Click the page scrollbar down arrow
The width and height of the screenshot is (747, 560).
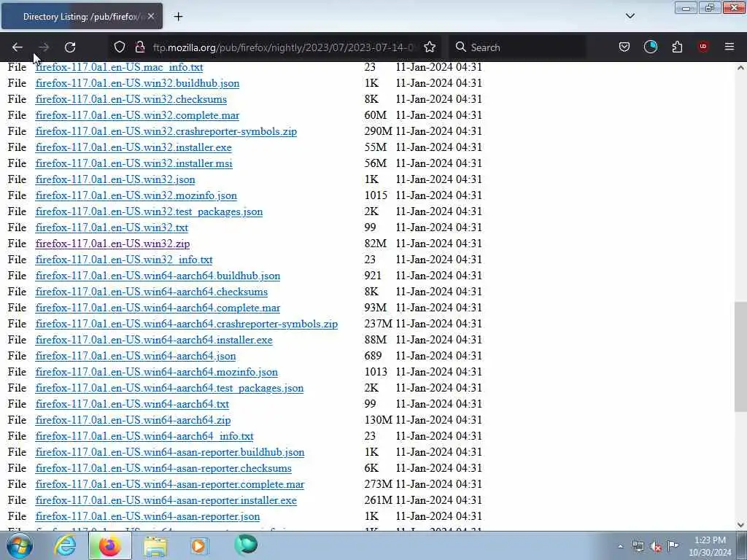(740, 525)
